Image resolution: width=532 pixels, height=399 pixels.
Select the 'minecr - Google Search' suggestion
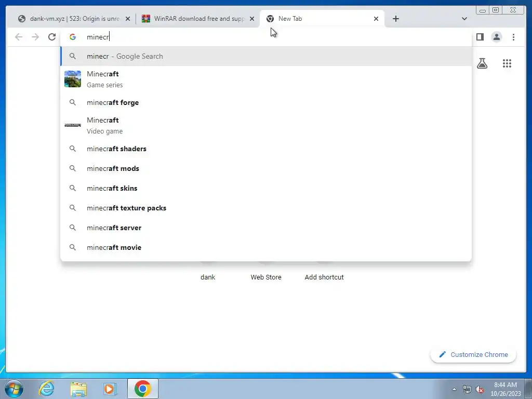(x=266, y=56)
